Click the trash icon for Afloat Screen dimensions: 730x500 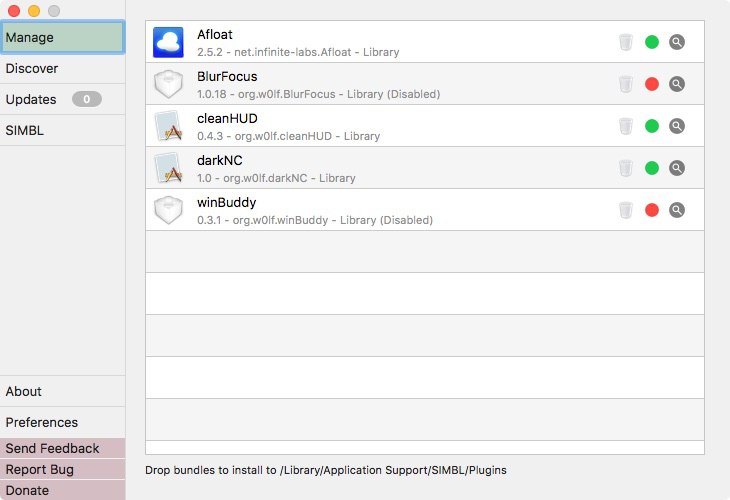click(626, 42)
